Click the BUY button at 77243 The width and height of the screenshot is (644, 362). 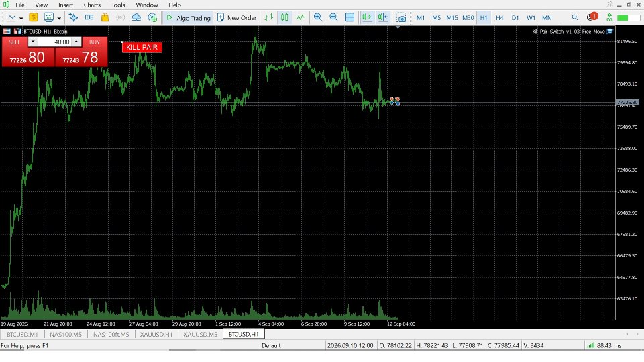click(x=81, y=56)
